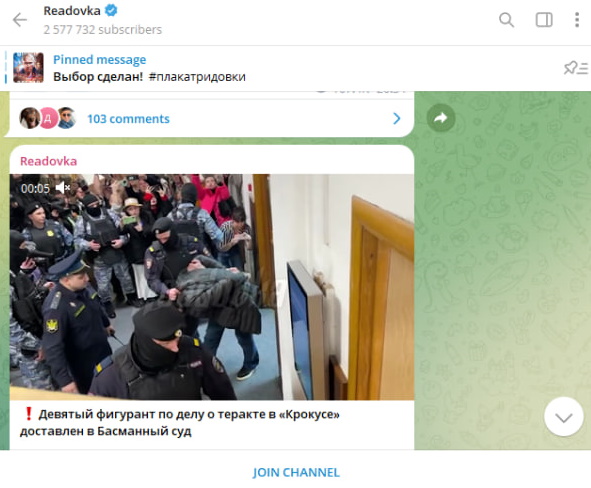The height and width of the screenshot is (488, 591).
Task: Click the #плакатридовки hashtag
Action: point(197,77)
